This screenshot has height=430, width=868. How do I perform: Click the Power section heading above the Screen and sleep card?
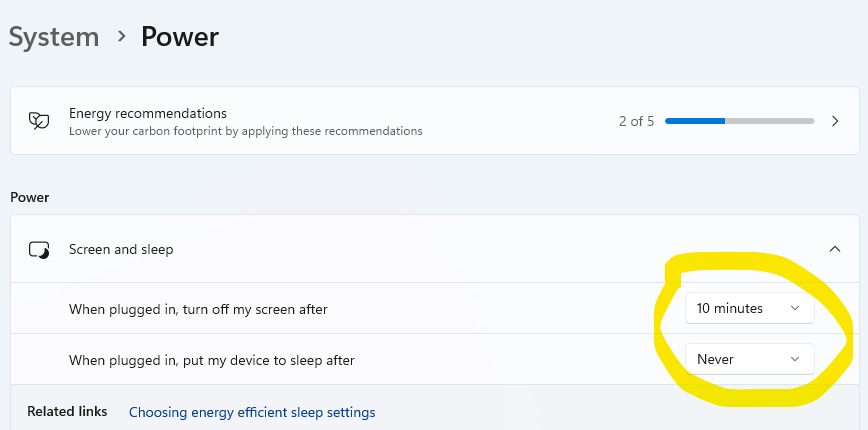click(30, 198)
